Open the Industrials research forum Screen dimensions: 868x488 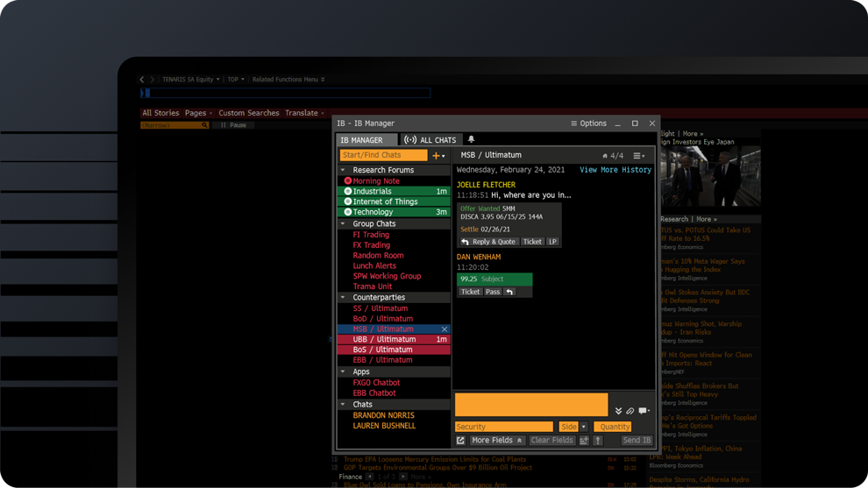[373, 191]
